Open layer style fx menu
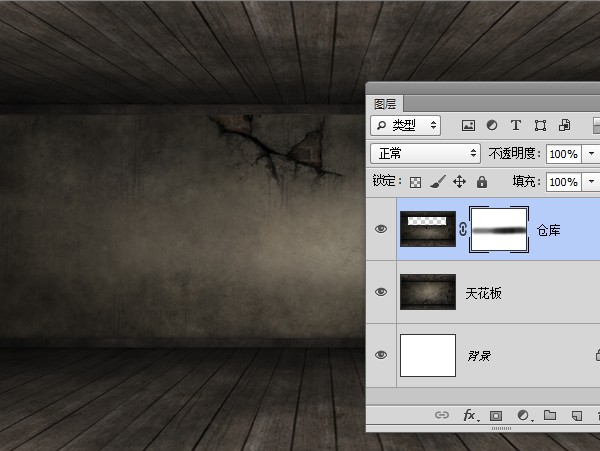Image resolution: width=600 pixels, height=451 pixels. 470,415
